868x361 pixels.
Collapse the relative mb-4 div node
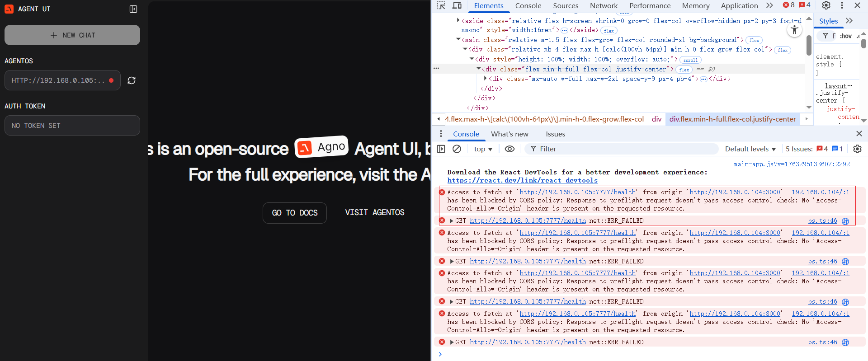pyautogui.click(x=465, y=49)
